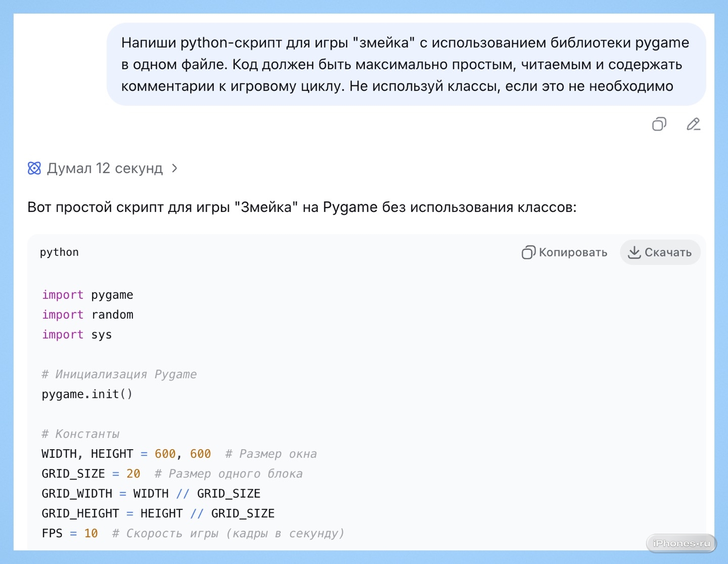Open the "Думал 12 секунд" thinking details
The image size is (728, 564).
click(x=105, y=168)
